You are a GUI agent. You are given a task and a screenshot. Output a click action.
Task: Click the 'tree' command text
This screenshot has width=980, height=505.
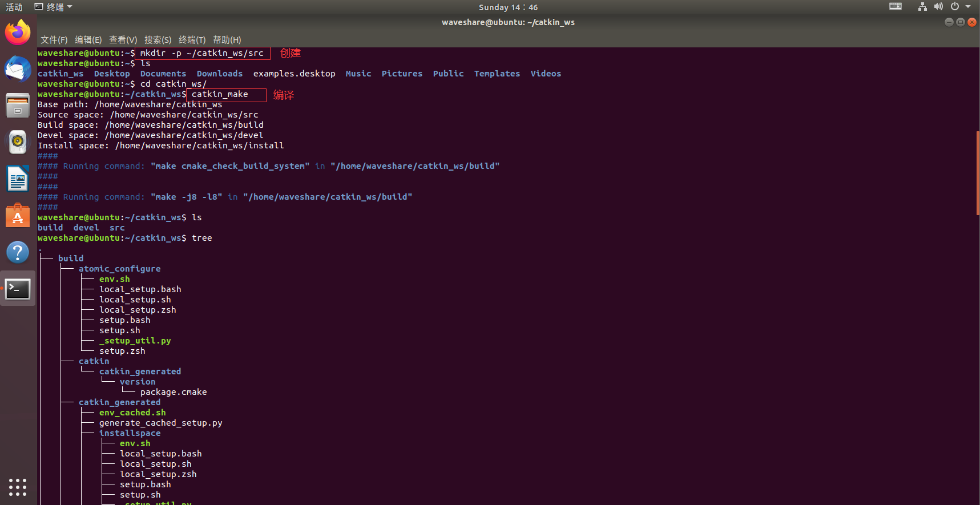click(202, 238)
